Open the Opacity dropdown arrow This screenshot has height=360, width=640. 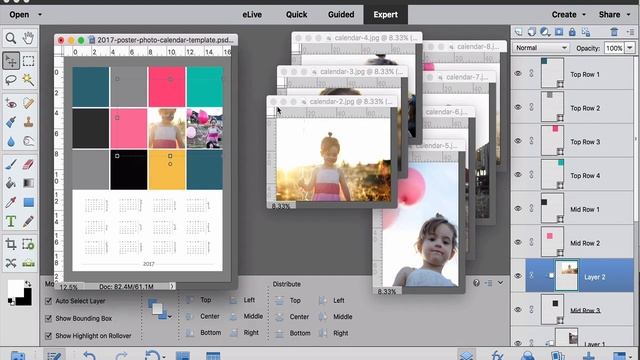click(x=630, y=48)
